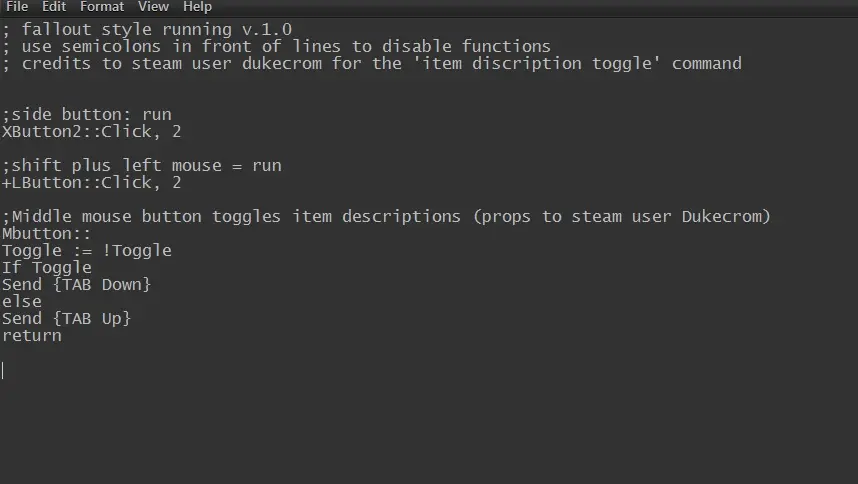Place cursor on ';side button: run' comment

click(87, 114)
